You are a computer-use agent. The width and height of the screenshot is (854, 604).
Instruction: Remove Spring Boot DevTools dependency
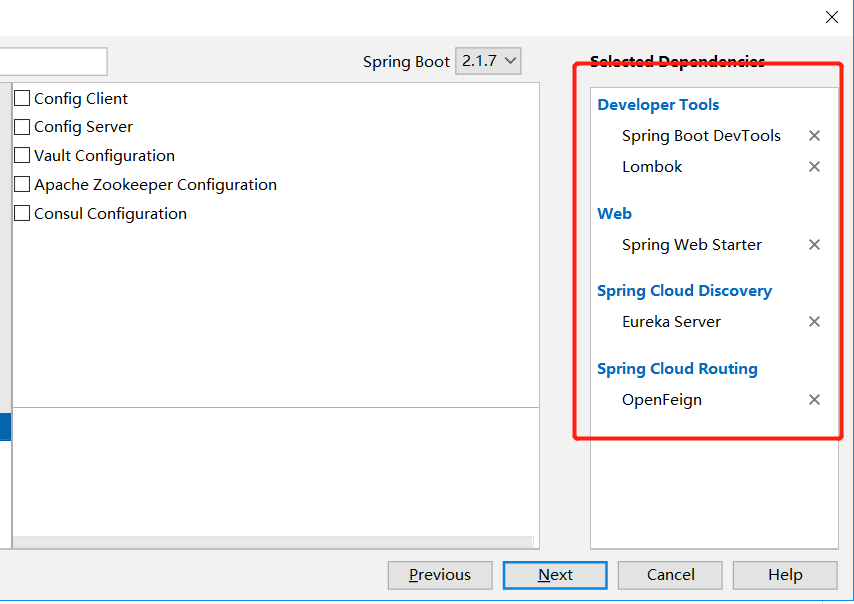tap(814, 136)
